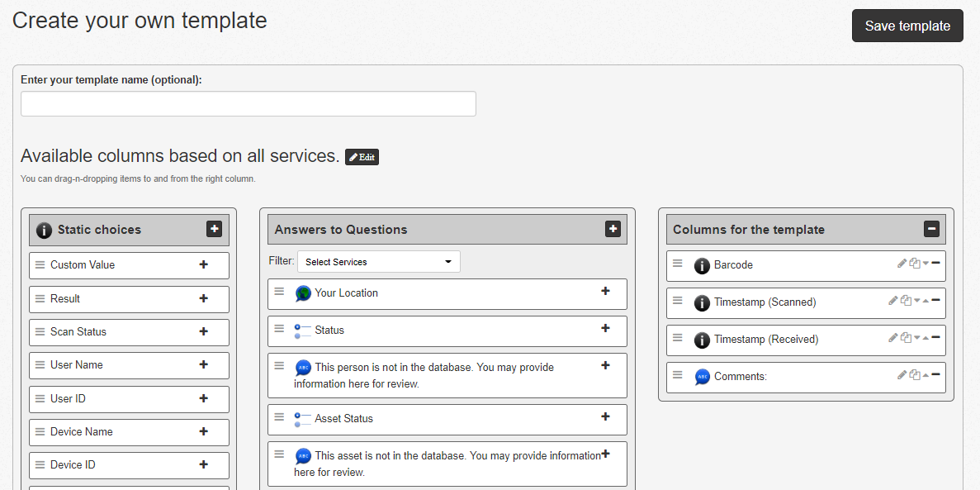Screen dimensions: 980x490
Task: Remove the Timestamp (Received) column
Action: pos(935,336)
